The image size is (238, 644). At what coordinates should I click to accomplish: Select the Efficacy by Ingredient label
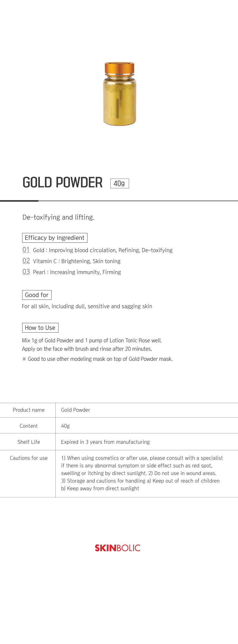tap(55, 238)
